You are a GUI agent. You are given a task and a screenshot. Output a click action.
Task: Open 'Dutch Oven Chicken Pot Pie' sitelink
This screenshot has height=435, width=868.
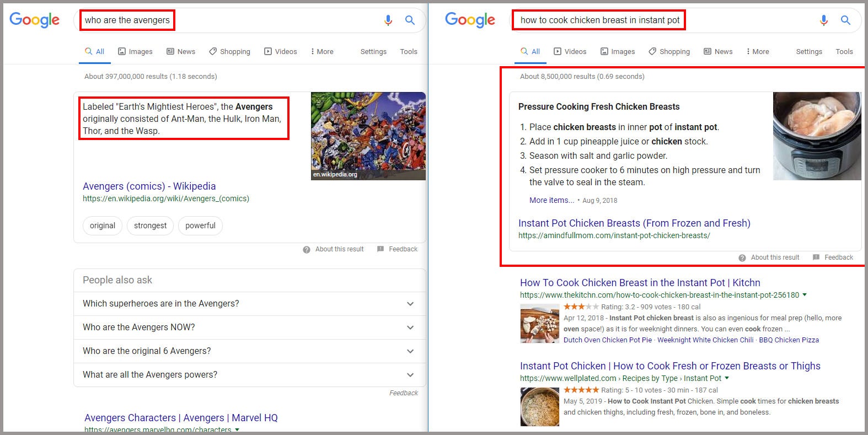click(608, 340)
